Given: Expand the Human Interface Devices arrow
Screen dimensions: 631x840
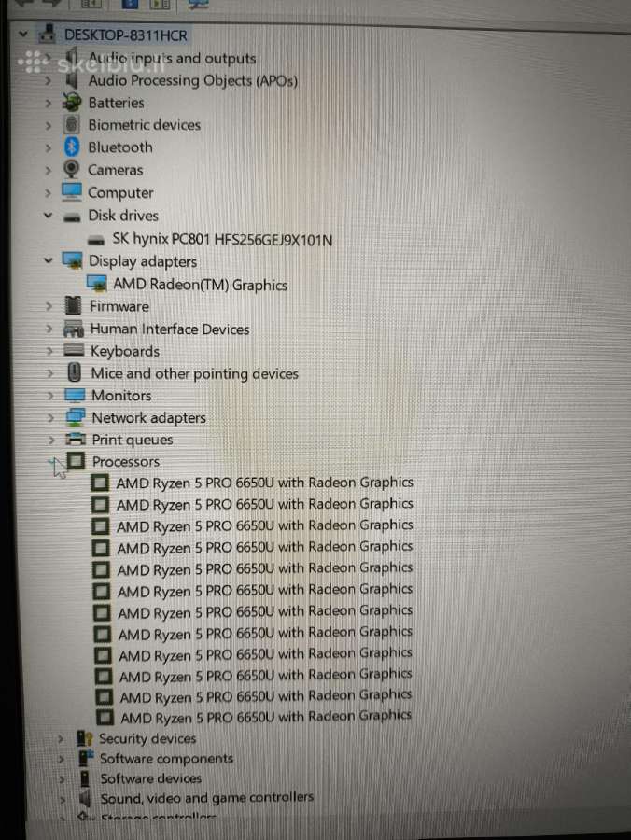Looking at the screenshot, I should [x=49, y=329].
